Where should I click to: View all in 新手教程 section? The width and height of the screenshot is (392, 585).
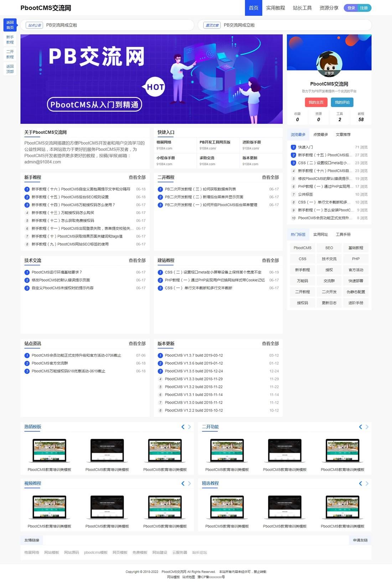click(x=137, y=178)
